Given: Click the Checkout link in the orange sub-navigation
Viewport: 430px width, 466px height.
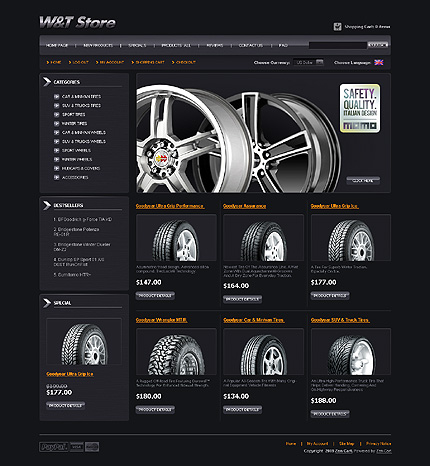Looking at the screenshot, I should coord(184,62).
